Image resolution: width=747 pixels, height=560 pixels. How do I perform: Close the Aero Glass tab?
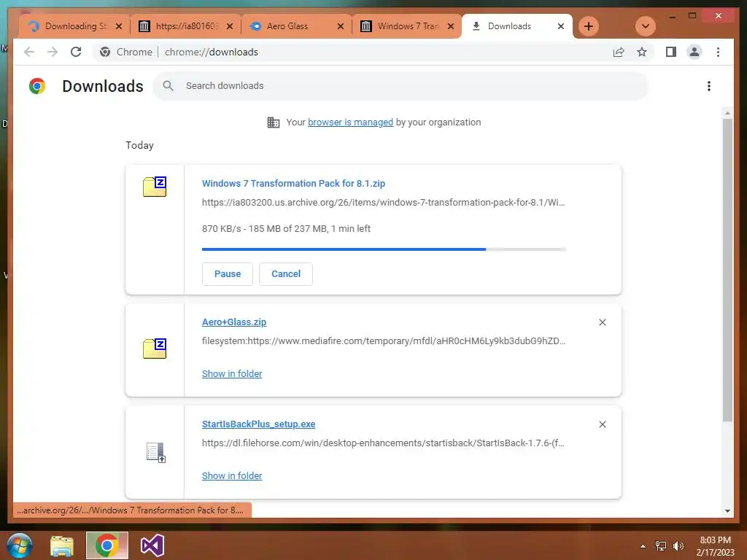(340, 26)
